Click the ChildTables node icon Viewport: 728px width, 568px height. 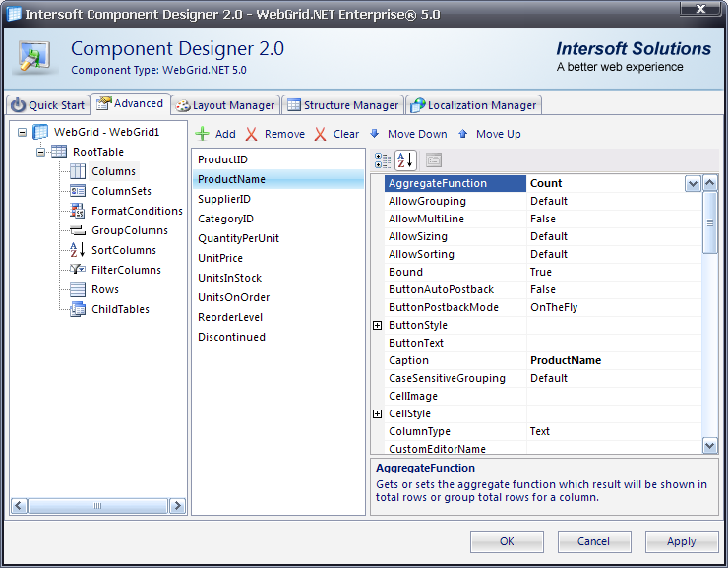[78, 309]
